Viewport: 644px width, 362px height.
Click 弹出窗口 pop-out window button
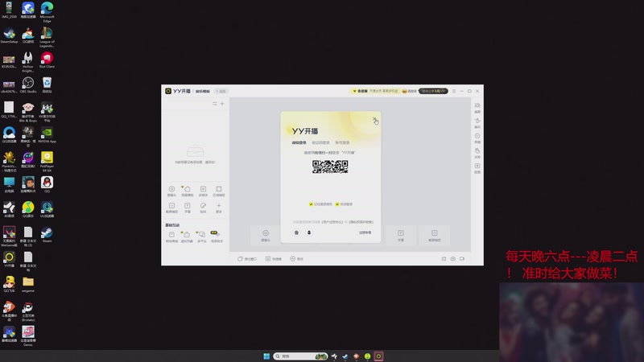[247, 259]
